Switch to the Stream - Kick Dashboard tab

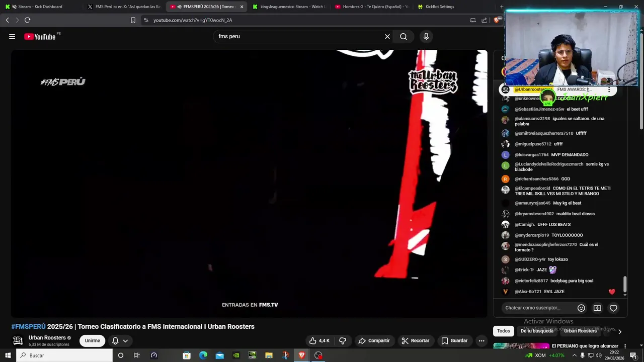coord(40,7)
